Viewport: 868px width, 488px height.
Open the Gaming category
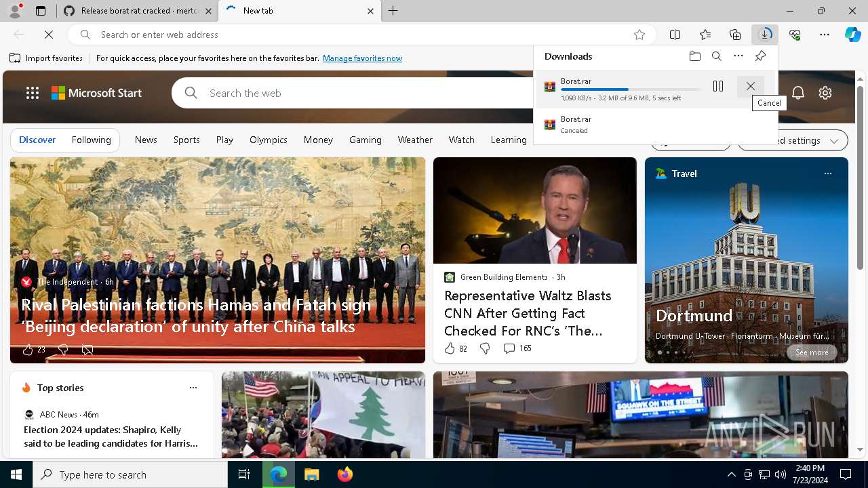(366, 140)
